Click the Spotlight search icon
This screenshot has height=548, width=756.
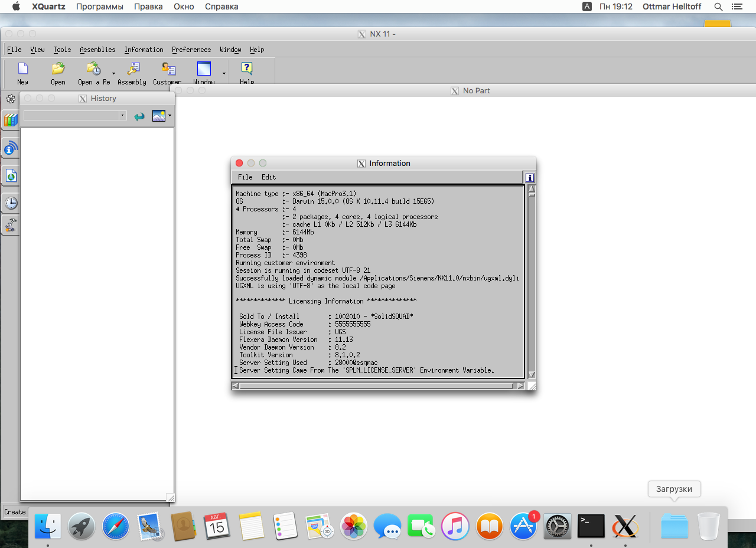point(718,6)
